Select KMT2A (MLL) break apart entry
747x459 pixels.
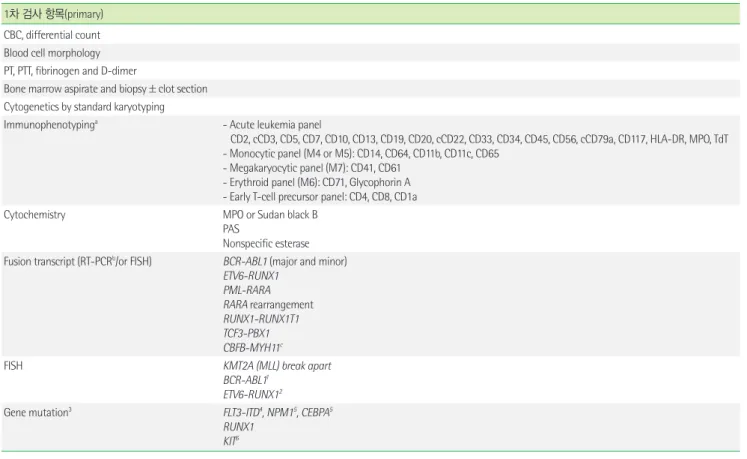tap(277, 366)
